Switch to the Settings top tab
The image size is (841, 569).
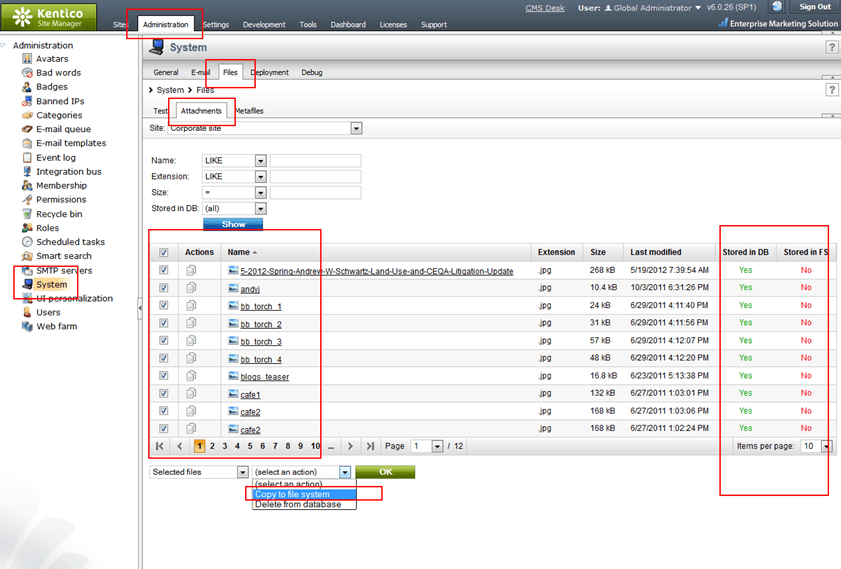216,25
